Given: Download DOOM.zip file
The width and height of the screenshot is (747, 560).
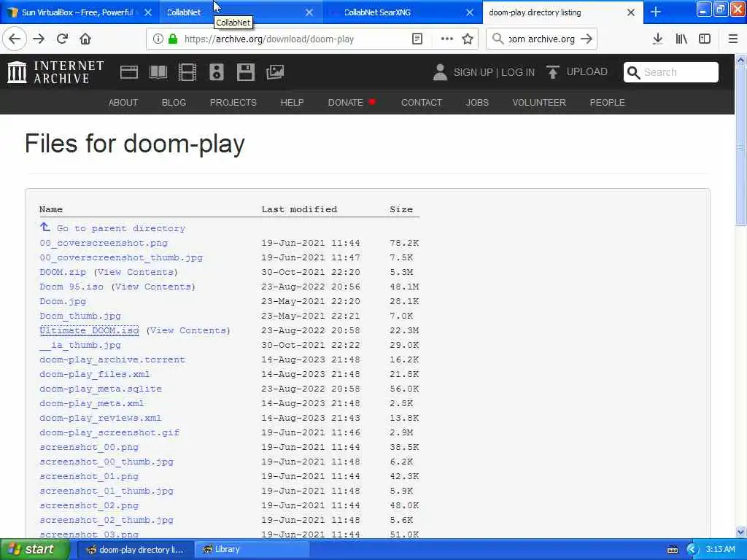Looking at the screenshot, I should tap(63, 273).
